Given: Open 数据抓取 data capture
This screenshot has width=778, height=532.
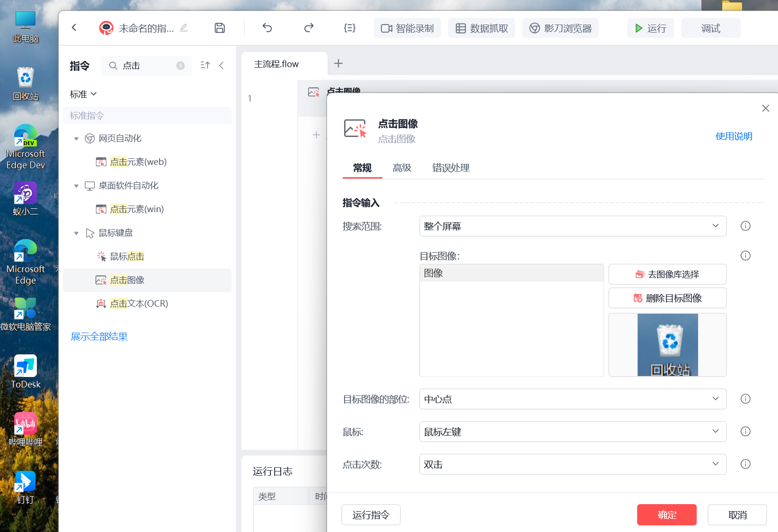Looking at the screenshot, I should (x=482, y=28).
